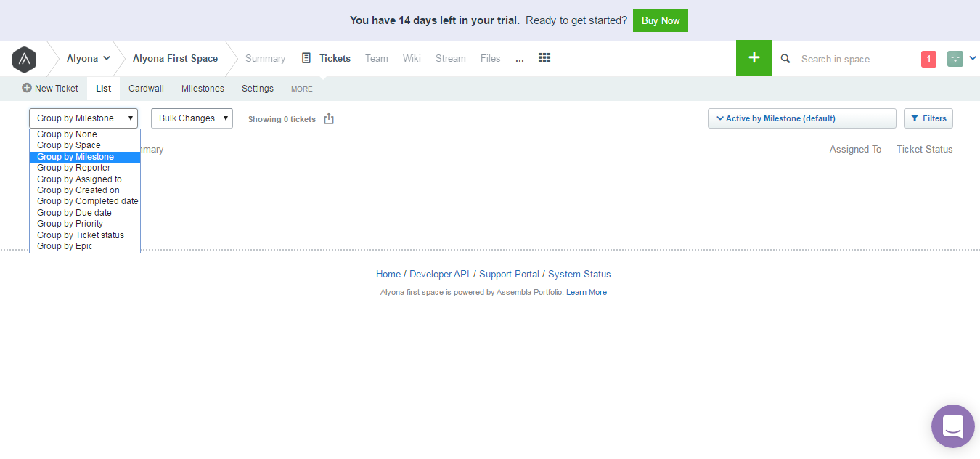Open the apps grid icon

(x=544, y=58)
